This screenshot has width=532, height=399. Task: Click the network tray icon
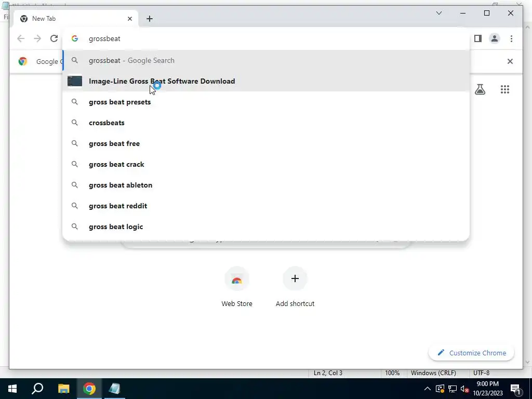point(453,389)
